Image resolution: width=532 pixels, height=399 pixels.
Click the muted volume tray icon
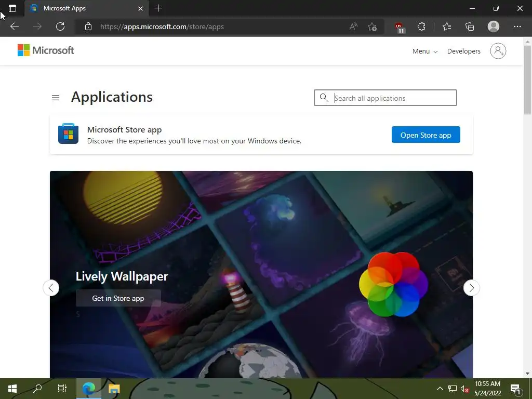[x=464, y=389]
